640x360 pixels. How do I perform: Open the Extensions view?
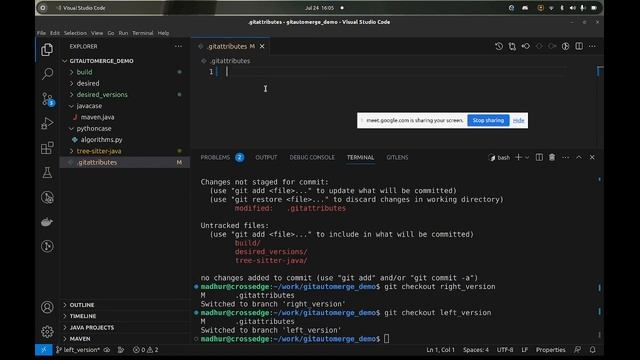click(x=47, y=148)
